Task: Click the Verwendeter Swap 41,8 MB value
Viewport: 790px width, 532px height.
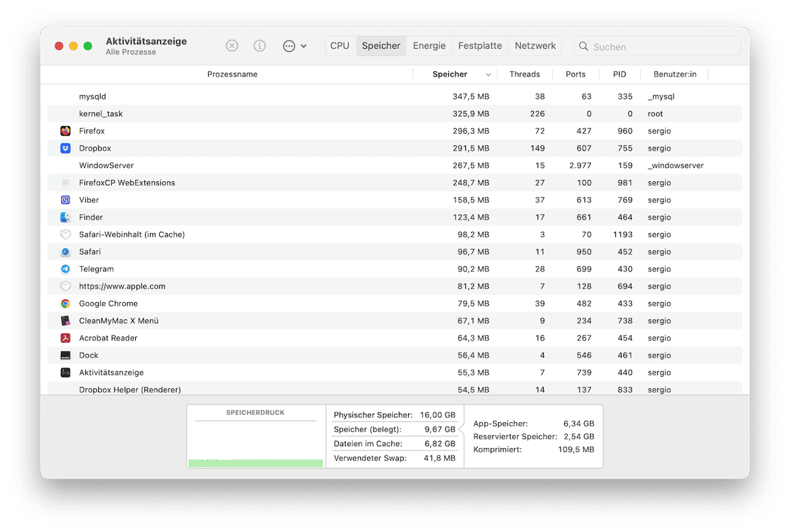Action: [440, 458]
